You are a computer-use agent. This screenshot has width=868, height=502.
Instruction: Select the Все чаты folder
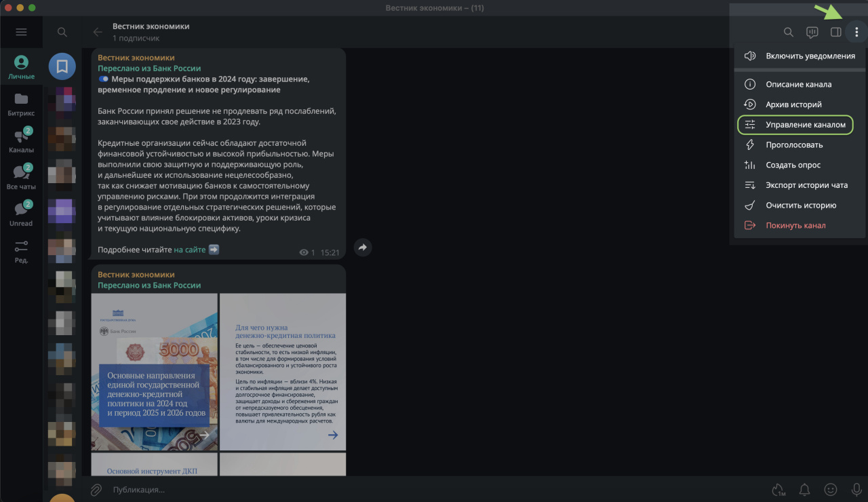coord(21,178)
